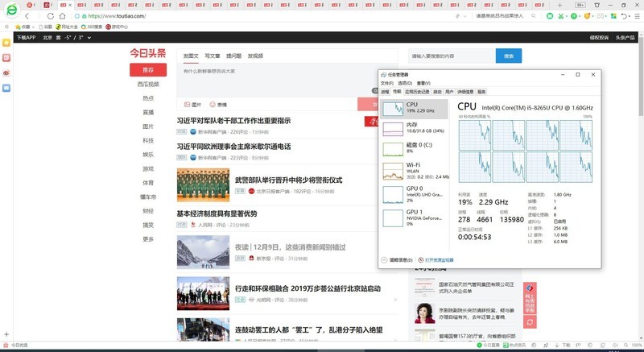Open 网址大全 bookmark
This screenshot has width=644, height=352.
click(67, 27)
